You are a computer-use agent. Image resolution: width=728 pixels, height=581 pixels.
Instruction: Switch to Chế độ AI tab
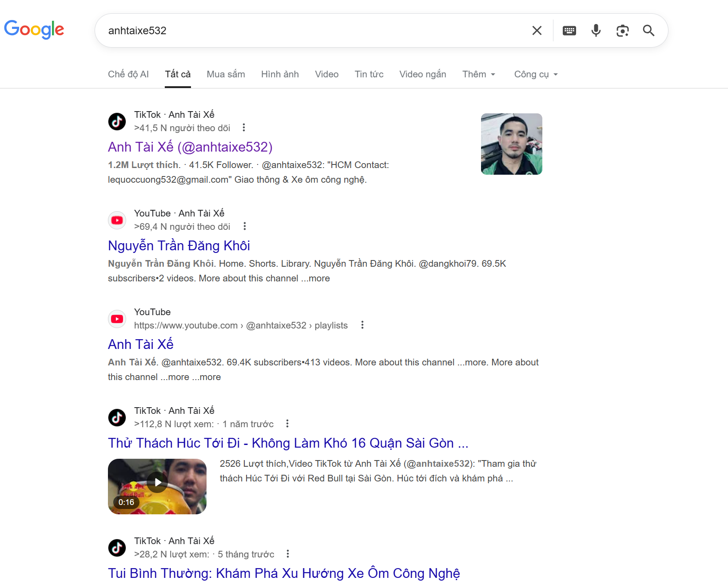click(128, 74)
